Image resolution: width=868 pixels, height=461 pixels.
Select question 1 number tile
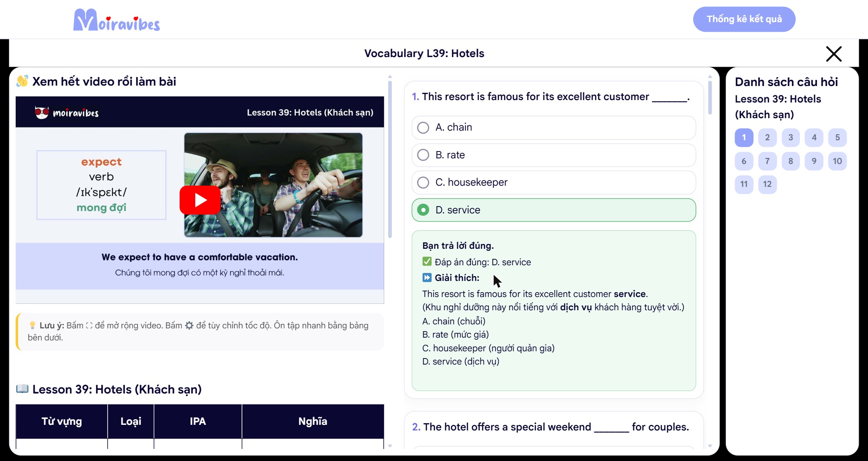[x=744, y=137]
